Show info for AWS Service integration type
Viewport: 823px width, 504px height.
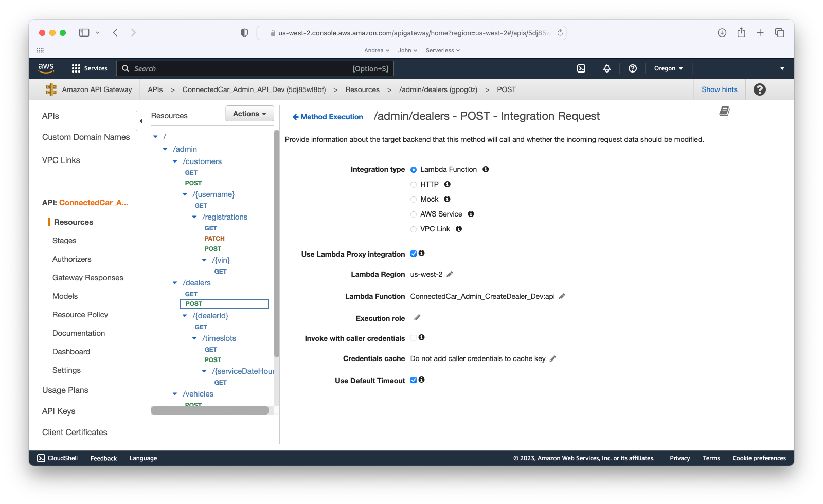click(x=471, y=214)
